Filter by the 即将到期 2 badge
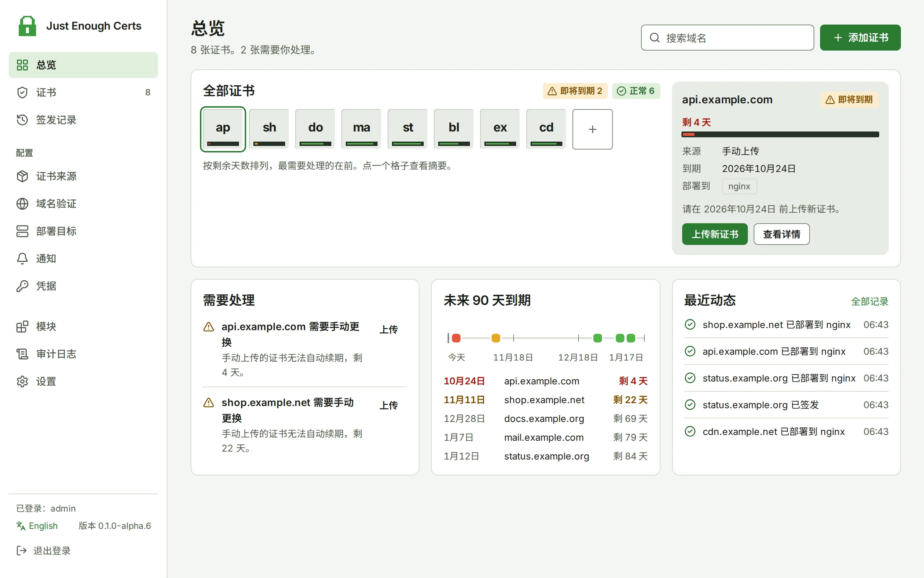The width and height of the screenshot is (924, 578). [575, 91]
